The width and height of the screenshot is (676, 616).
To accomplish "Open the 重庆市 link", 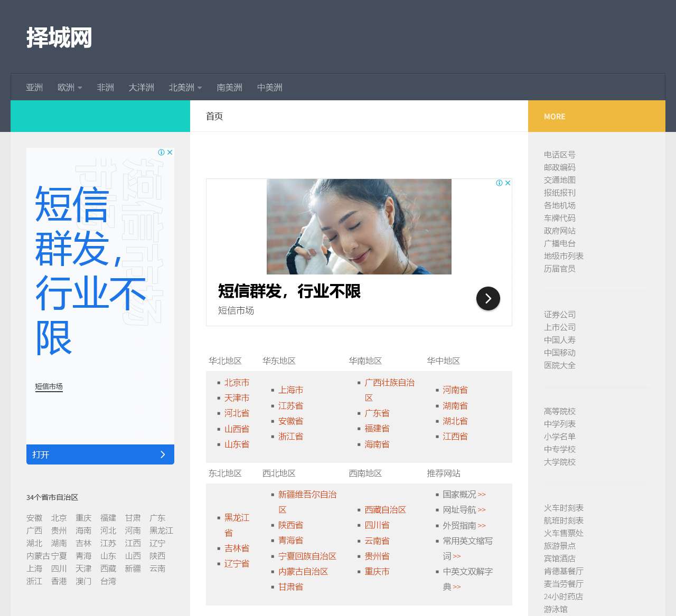I will click(377, 572).
